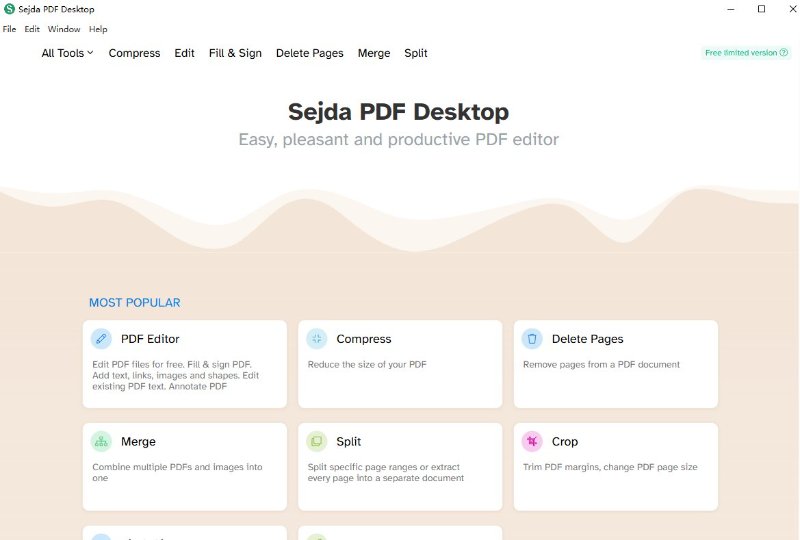Open the Window menu
The image size is (800, 540).
(x=64, y=29)
